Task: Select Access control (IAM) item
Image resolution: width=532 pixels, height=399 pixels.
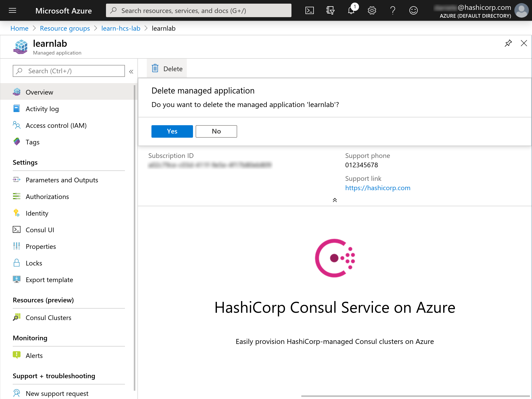Action: point(56,125)
